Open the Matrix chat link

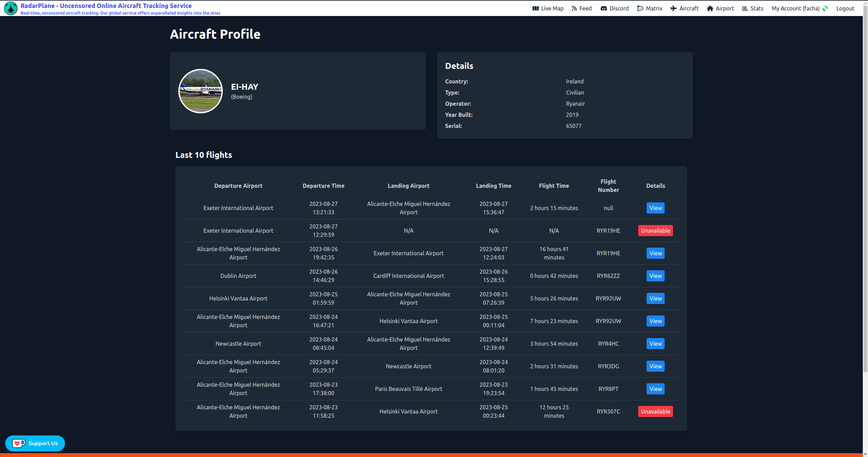650,8
